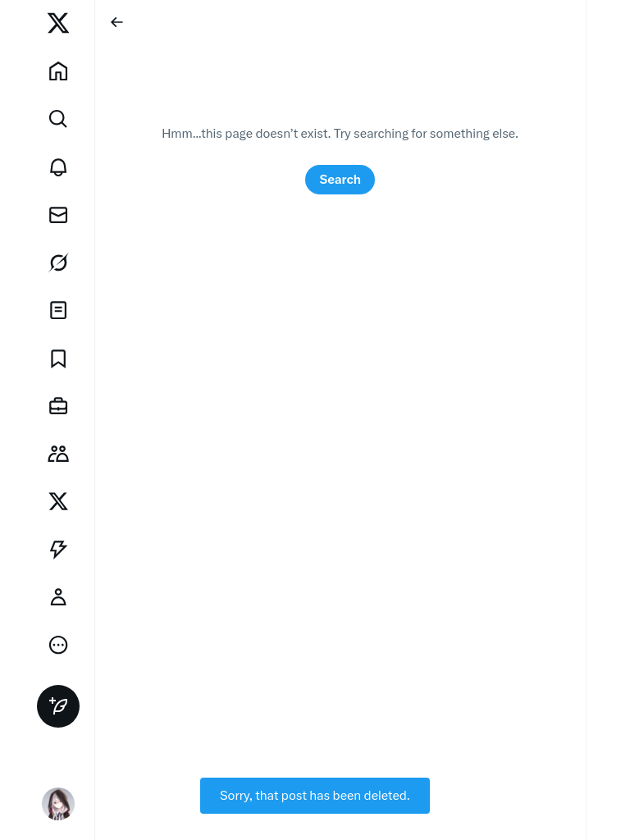View Bookmarks from the sidebar
The image size is (630, 840).
(58, 358)
